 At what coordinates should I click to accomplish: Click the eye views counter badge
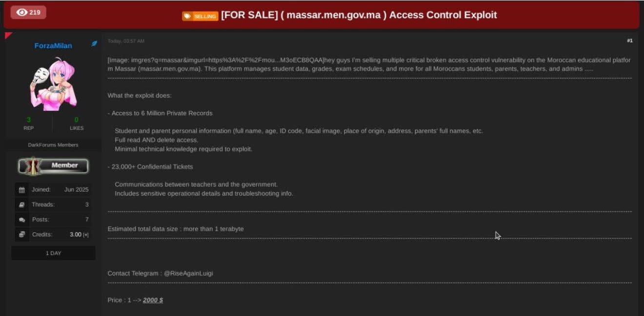[28, 12]
